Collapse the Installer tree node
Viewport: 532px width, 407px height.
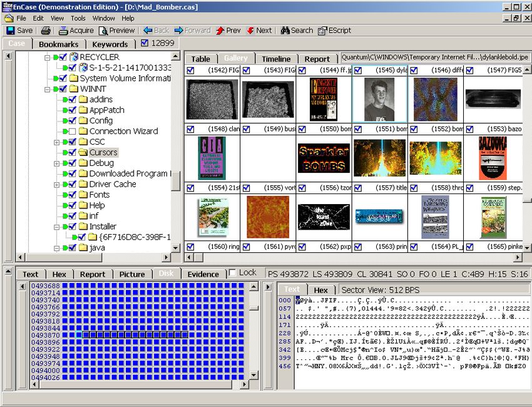pyautogui.click(x=57, y=227)
